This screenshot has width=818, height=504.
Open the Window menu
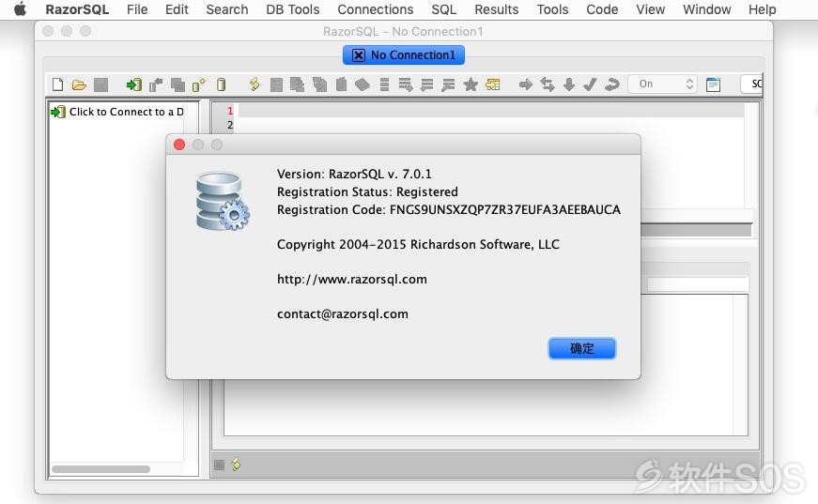(x=707, y=9)
